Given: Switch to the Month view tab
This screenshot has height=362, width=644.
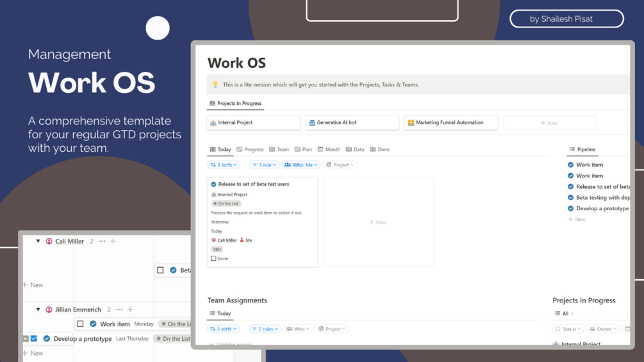Looking at the screenshot, I should tap(329, 149).
